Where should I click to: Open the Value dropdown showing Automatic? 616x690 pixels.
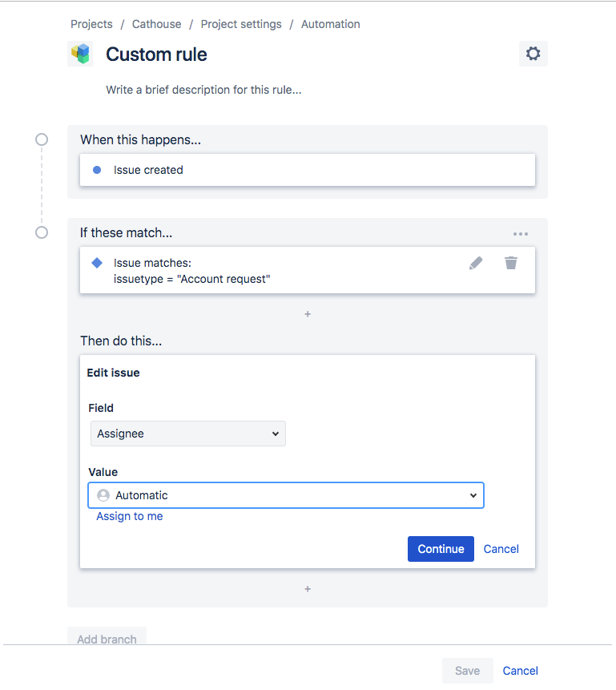(285, 495)
